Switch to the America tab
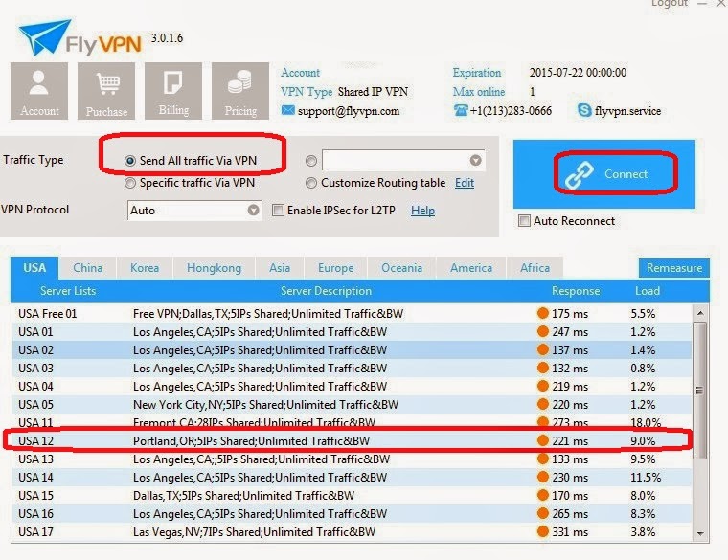Image resolution: width=728 pixels, height=560 pixels. click(471, 268)
